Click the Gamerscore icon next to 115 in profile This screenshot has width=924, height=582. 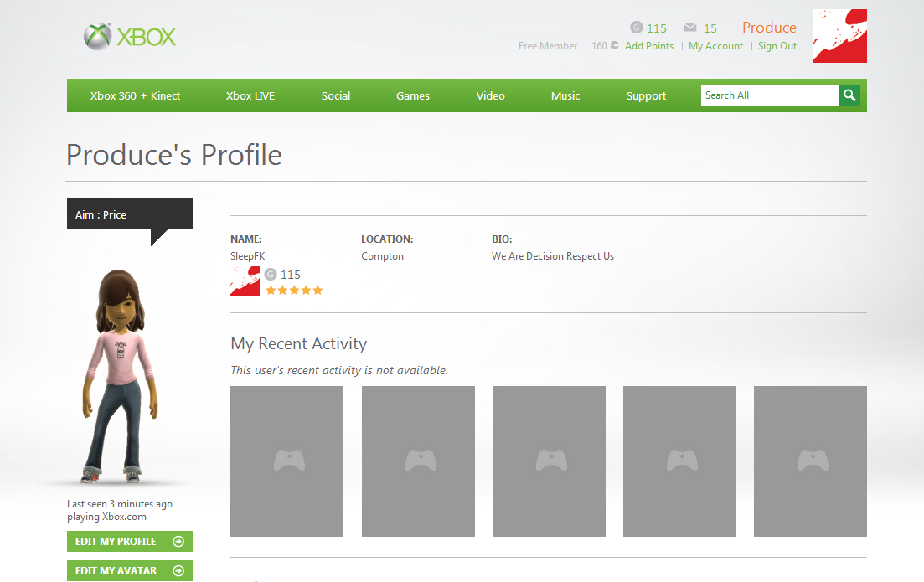271,274
